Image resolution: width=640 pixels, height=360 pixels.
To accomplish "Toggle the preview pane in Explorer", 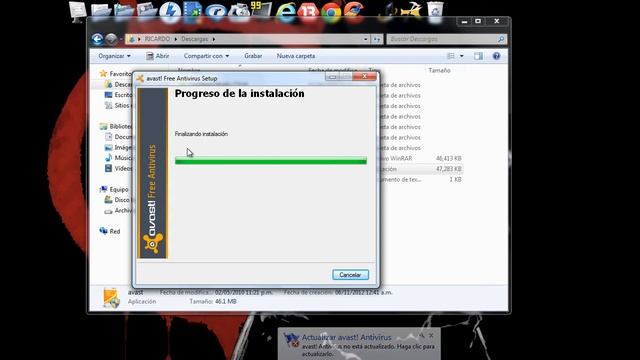I will [478, 56].
